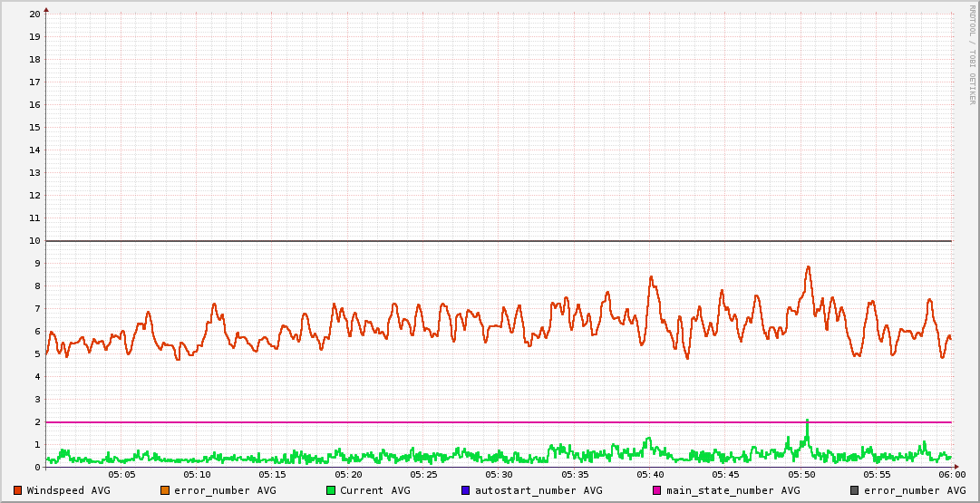
Task: Click the 06:00 time label on x-axis
Action: 951,474
